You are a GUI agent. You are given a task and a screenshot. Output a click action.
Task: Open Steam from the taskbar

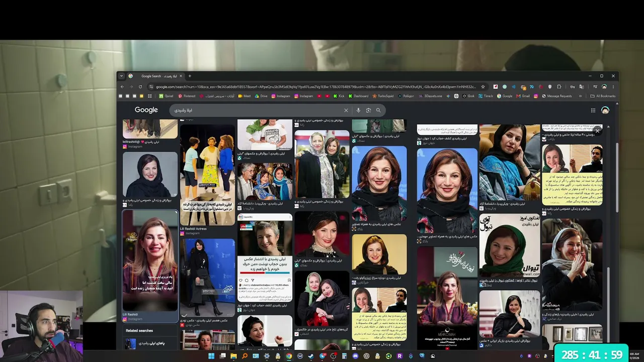tap(311, 356)
